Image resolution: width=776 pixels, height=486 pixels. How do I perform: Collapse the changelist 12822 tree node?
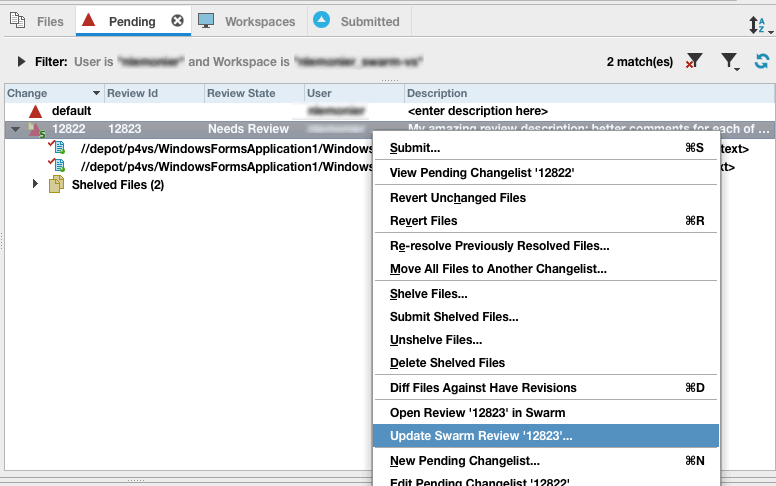[15, 129]
